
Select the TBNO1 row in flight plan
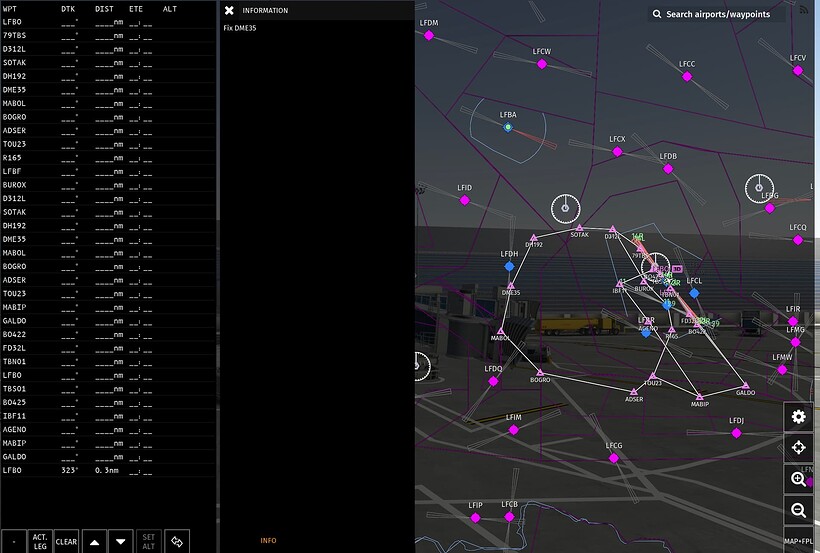(108, 362)
